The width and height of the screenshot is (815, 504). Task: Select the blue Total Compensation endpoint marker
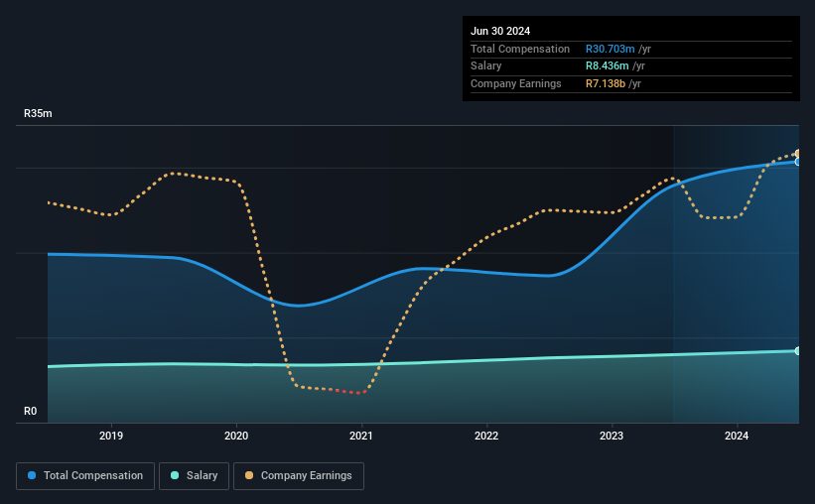798,162
